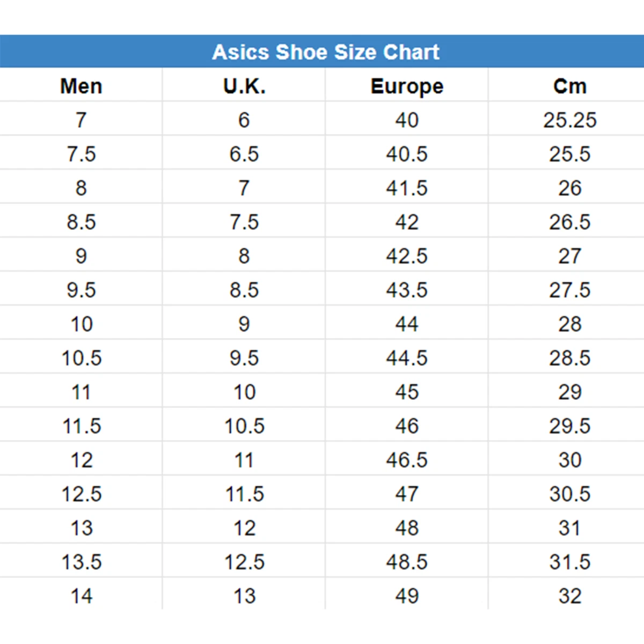Click Europe size 48.5 cell
Viewport: 644px width, 644px height.
407,562
